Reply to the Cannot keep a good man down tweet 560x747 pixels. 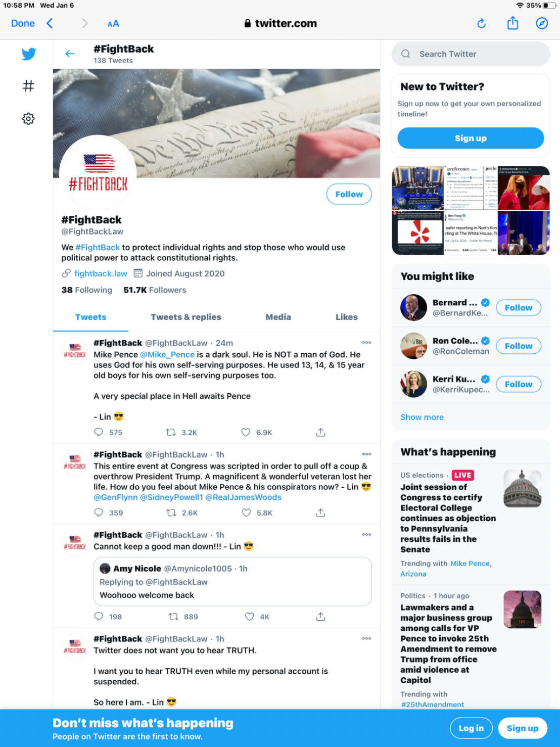(x=99, y=617)
